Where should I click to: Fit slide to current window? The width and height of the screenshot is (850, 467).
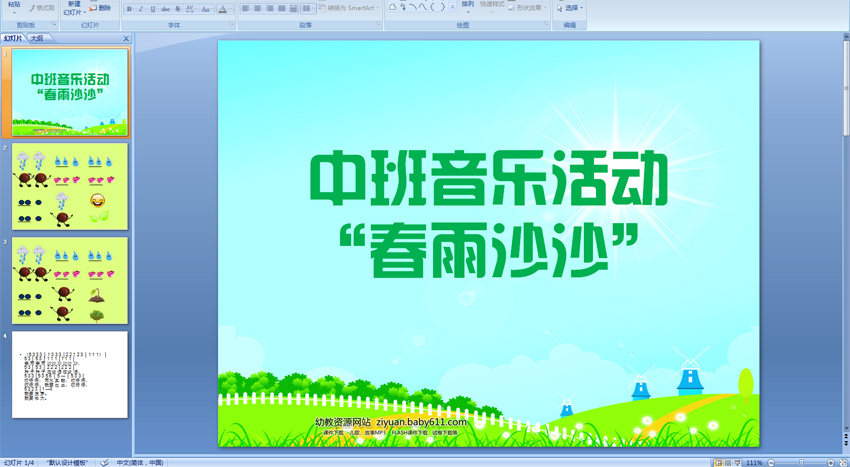point(843,463)
